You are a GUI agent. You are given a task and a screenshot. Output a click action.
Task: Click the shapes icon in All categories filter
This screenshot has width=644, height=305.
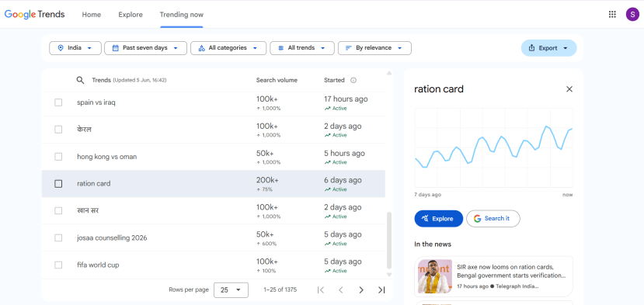[202, 48]
